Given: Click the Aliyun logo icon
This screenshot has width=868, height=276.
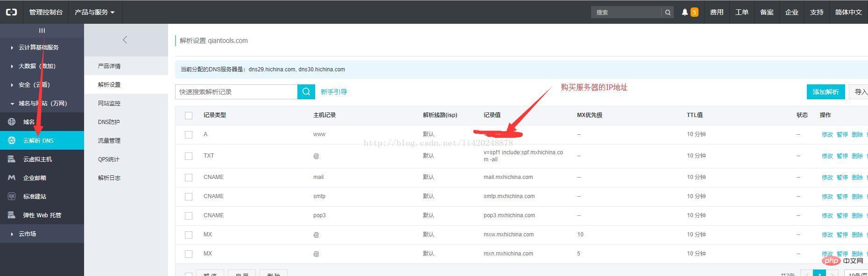Looking at the screenshot, I should tap(11, 12).
